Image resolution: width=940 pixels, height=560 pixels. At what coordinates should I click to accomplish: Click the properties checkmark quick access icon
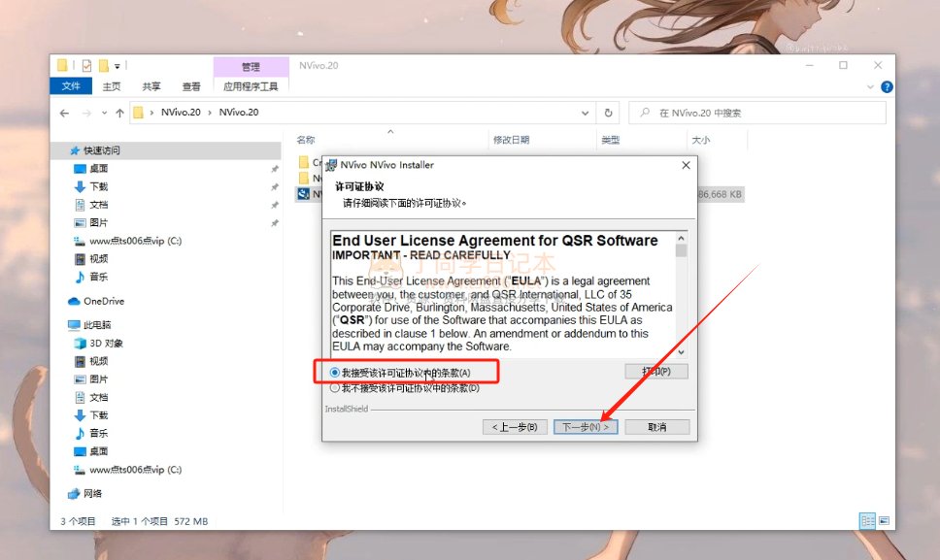[x=86, y=65]
